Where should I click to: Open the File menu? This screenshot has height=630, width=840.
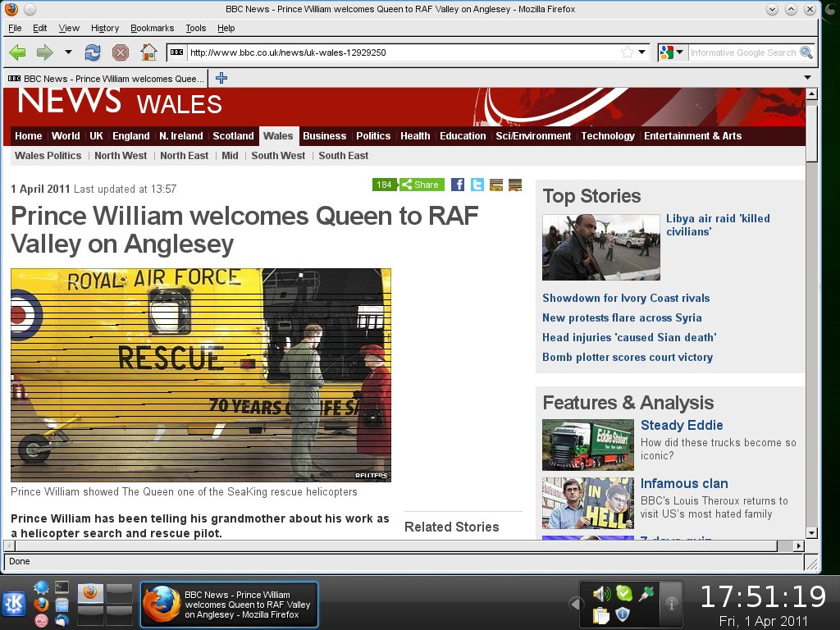[x=15, y=28]
